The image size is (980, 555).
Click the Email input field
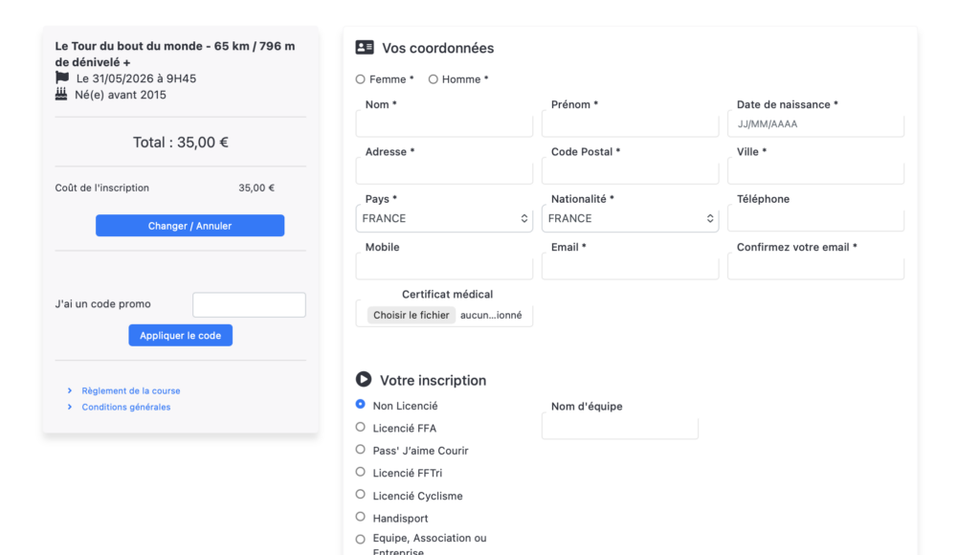(x=630, y=268)
